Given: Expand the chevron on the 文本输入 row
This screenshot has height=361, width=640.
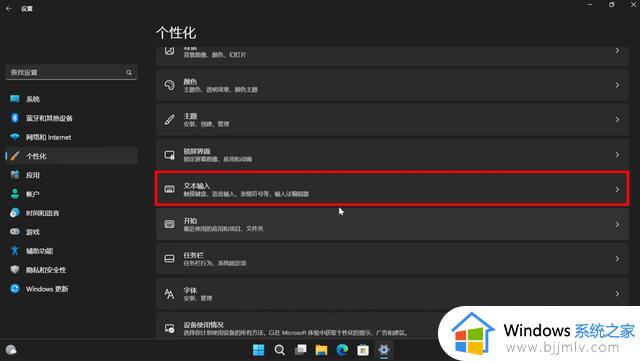Looking at the screenshot, I should [617, 189].
